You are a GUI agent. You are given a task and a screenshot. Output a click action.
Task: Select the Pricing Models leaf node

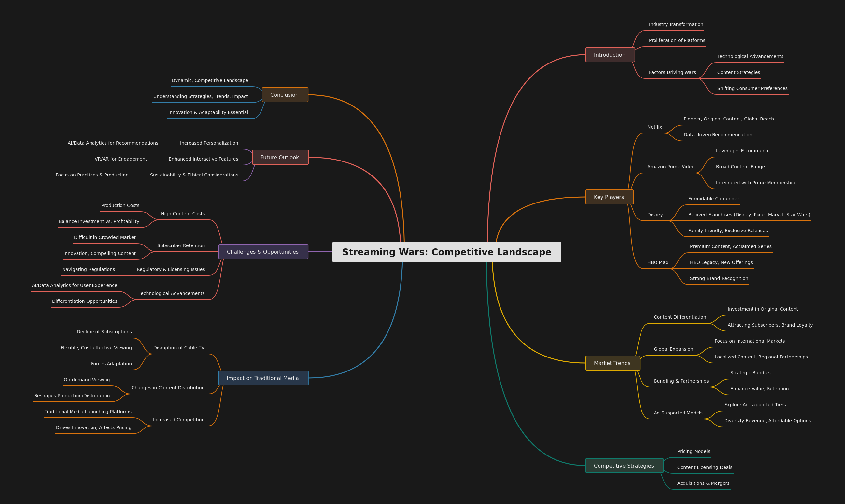693,451
